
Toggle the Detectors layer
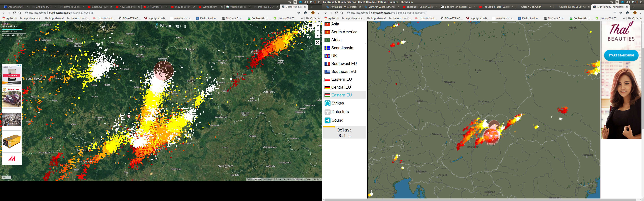[x=340, y=112]
